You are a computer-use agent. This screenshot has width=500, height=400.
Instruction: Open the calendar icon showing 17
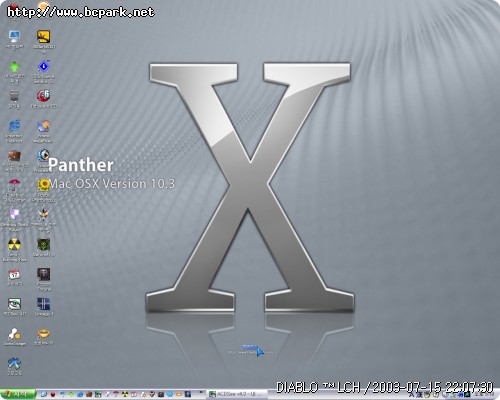[14, 274]
